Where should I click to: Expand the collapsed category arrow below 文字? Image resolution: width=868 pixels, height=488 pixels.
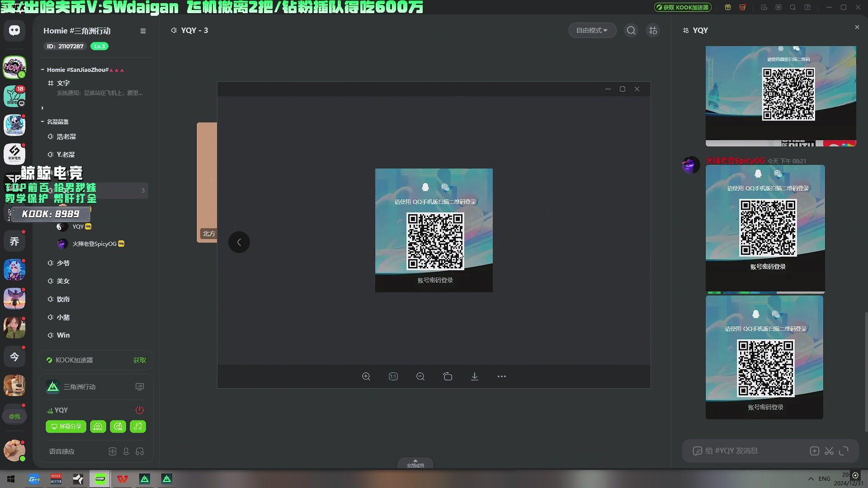42,108
